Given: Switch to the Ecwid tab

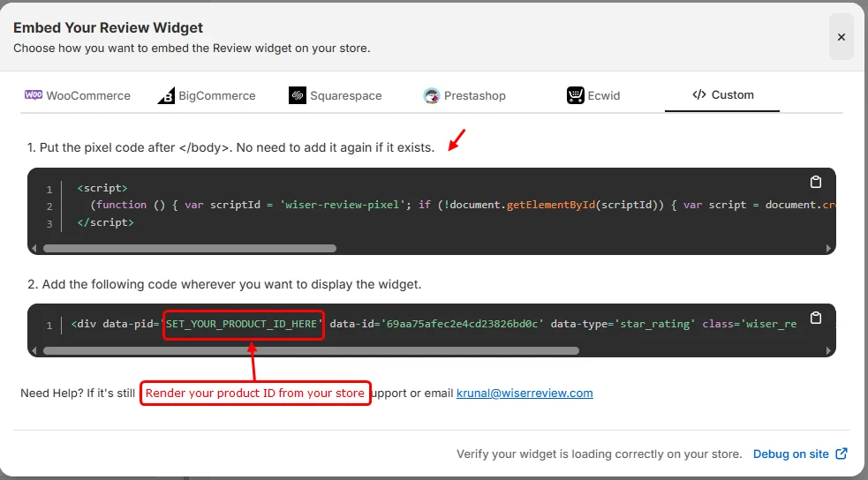Looking at the screenshot, I should coord(593,95).
